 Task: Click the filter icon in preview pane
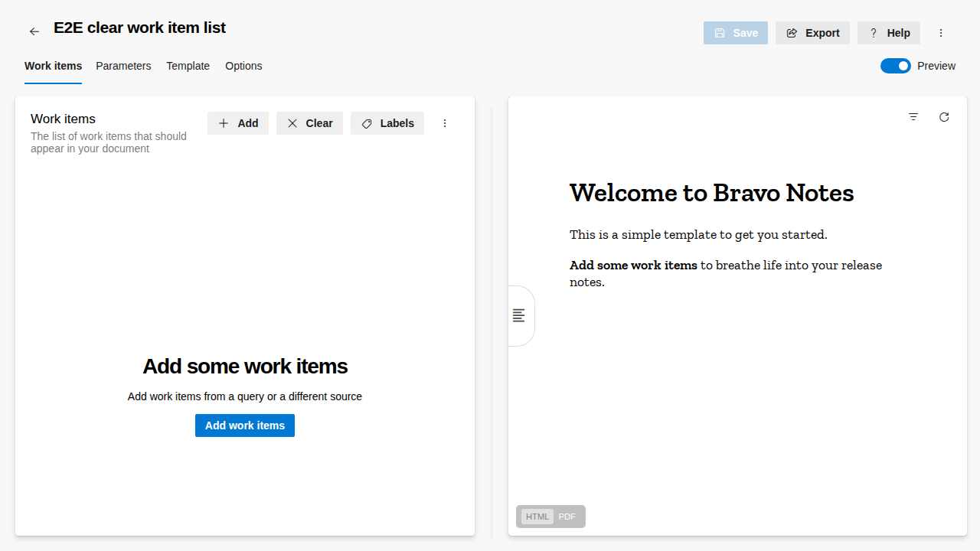pos(913,117)
